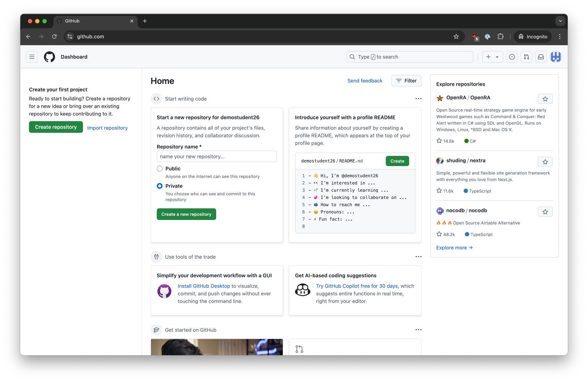Click the video thumbnail under Get started
Screen dimensions: 588x382
217,347
